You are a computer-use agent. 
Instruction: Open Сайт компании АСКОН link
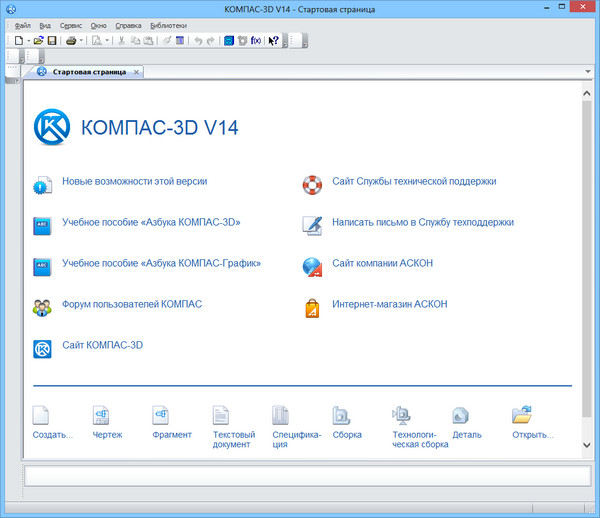pyautogui.click(x=382, y=263)
